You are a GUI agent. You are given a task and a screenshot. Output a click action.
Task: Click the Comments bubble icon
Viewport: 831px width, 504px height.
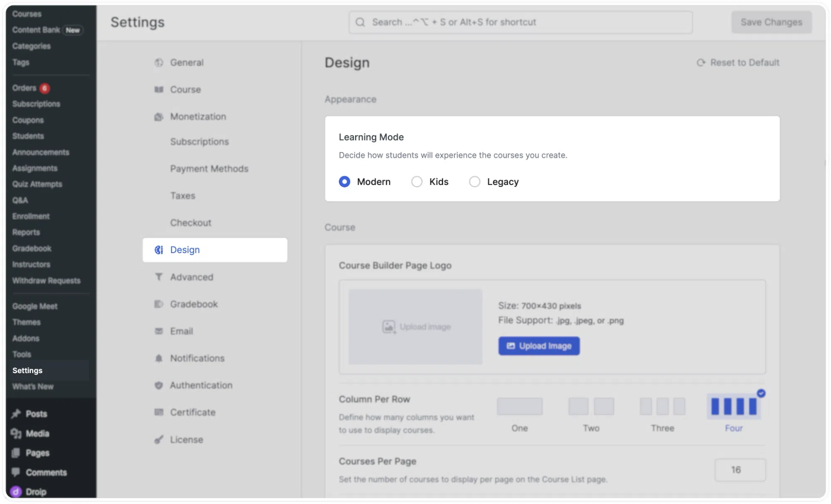click(x=16, y=472)
